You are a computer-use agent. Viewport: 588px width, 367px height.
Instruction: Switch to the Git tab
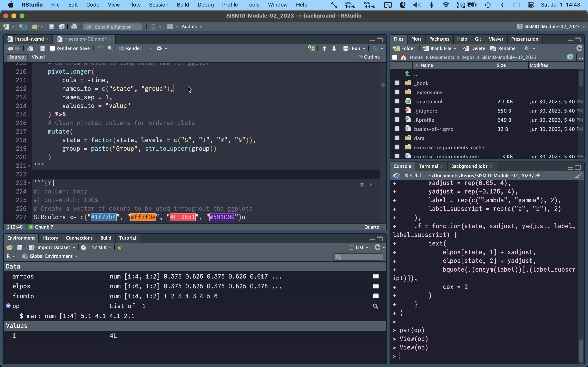click(x=478, y=39)
